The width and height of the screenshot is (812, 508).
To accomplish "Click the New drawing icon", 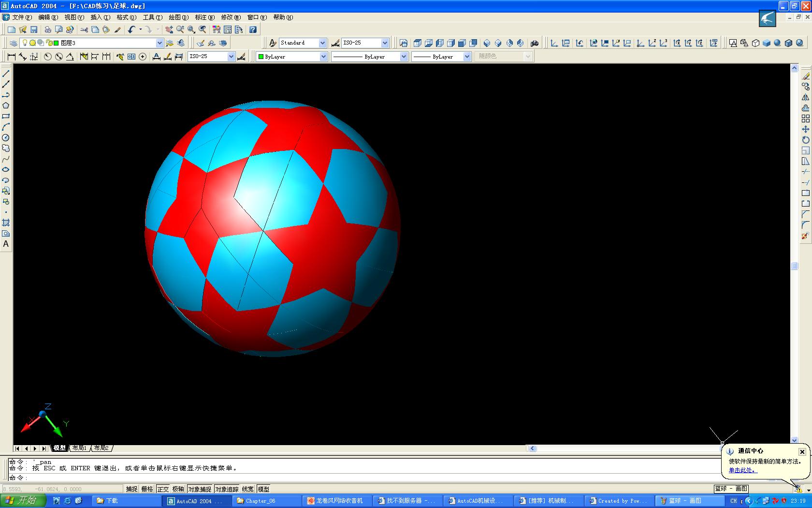I will [x=12, y=30].
